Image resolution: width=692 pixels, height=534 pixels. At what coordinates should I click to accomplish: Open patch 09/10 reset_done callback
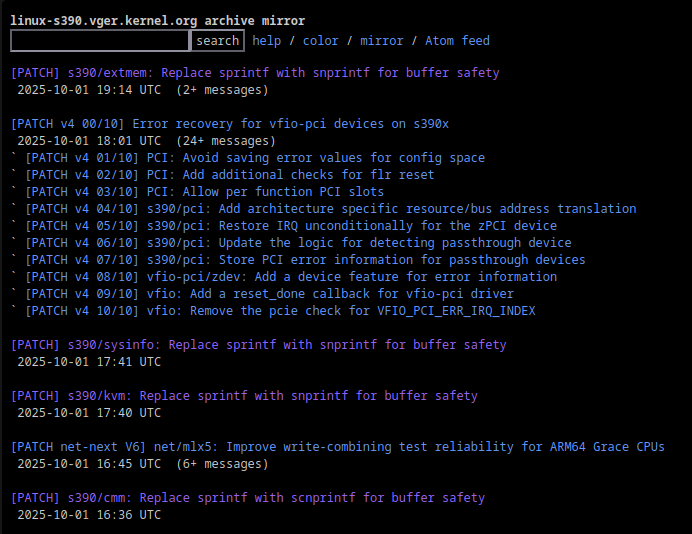270,294
